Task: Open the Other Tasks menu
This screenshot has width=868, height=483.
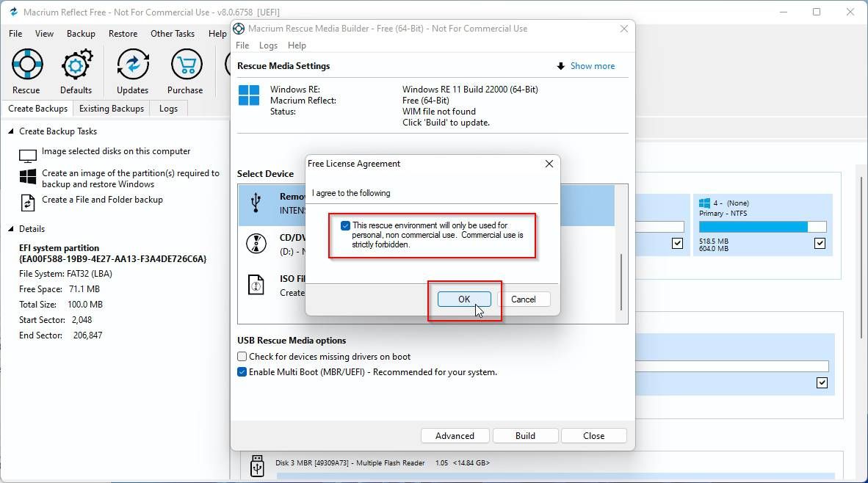Action: click(x=173, y=34)
